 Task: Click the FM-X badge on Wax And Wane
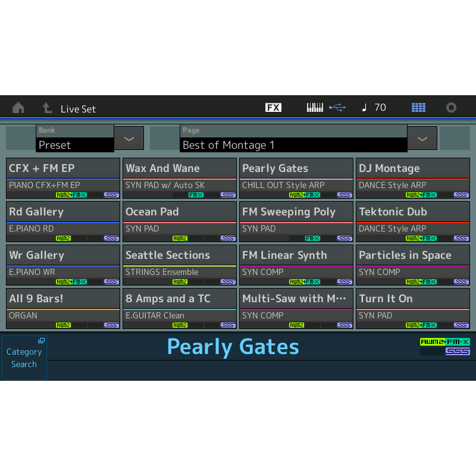[x=196, y=195]
